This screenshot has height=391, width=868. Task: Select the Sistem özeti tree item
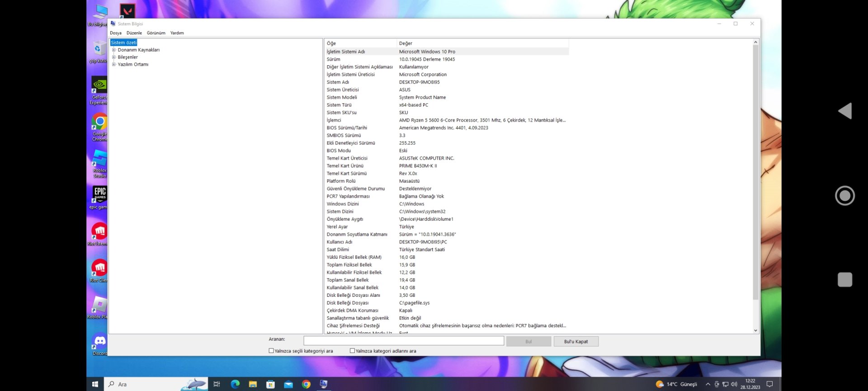[123, 43]
